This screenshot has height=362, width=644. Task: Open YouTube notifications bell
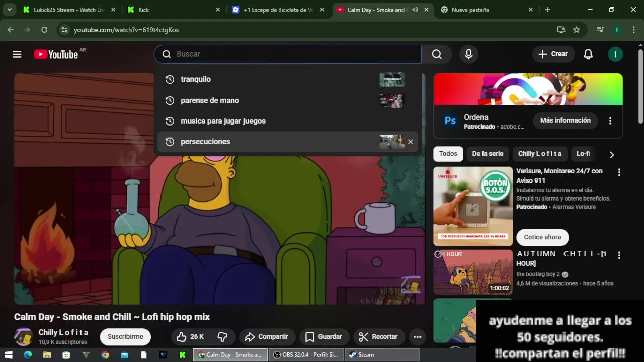click(588, 54)
